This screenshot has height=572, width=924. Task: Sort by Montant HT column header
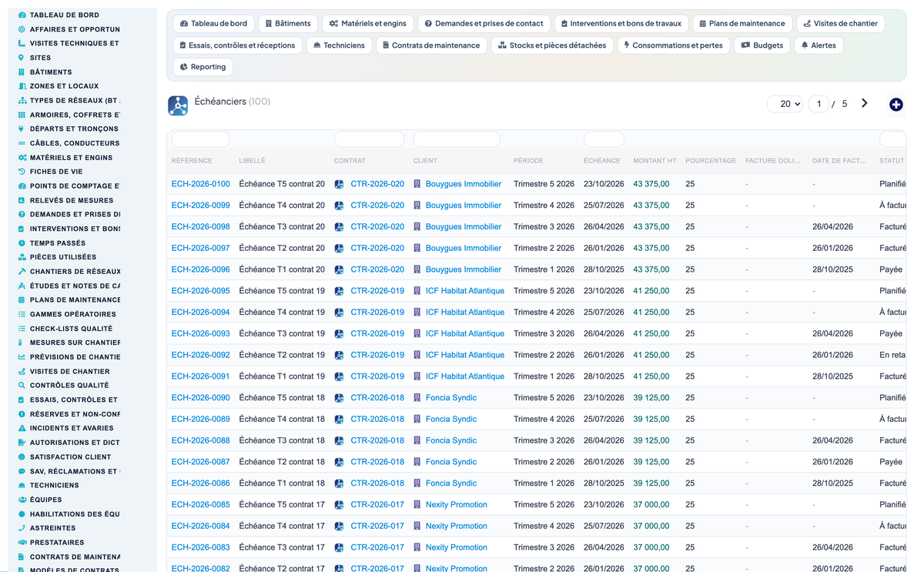pos(654,161)
